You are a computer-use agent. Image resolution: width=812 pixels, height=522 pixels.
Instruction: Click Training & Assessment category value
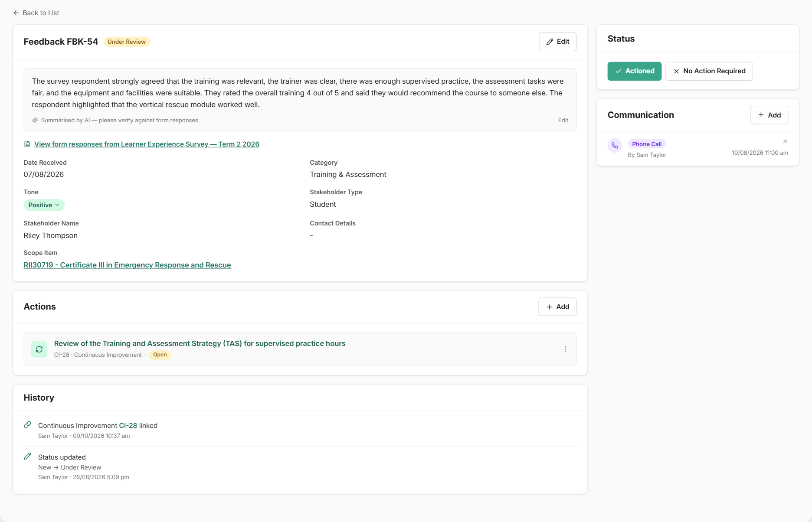348,174
